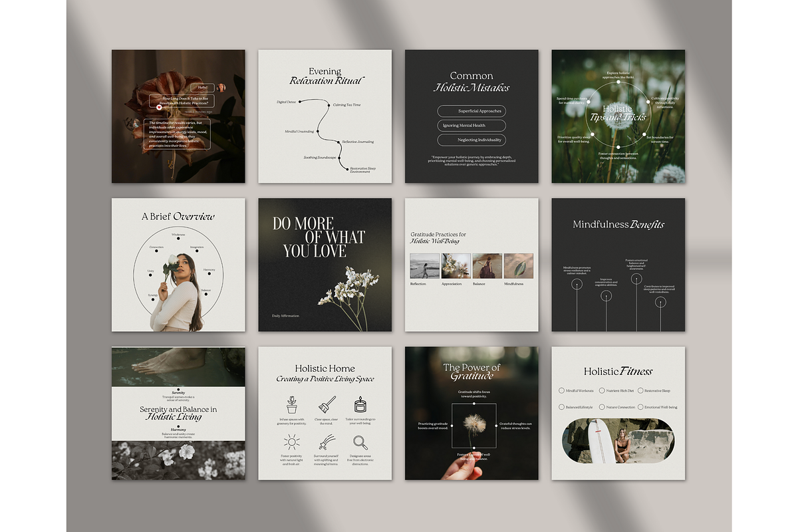The height and width of the screenshot is (532, 798).
Task: Click 'The Power of Gratitude' title
Action: click(471, 372)
